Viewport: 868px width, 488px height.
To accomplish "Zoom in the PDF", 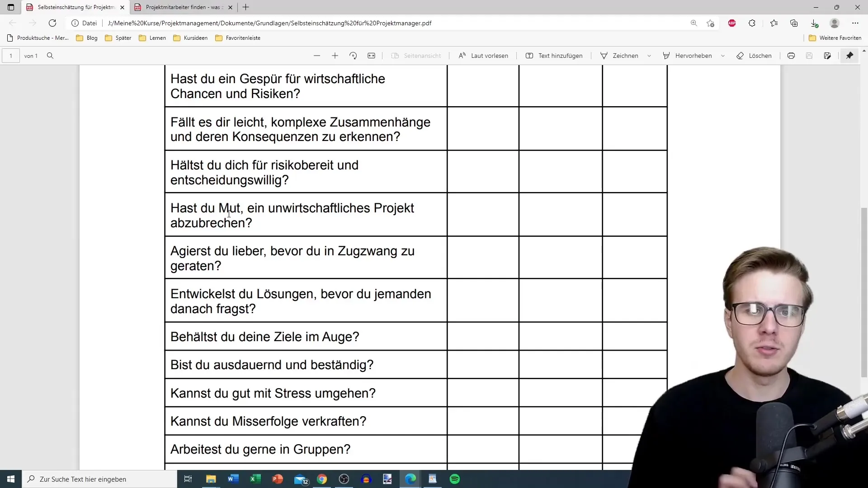I will (x=335, y=56).
